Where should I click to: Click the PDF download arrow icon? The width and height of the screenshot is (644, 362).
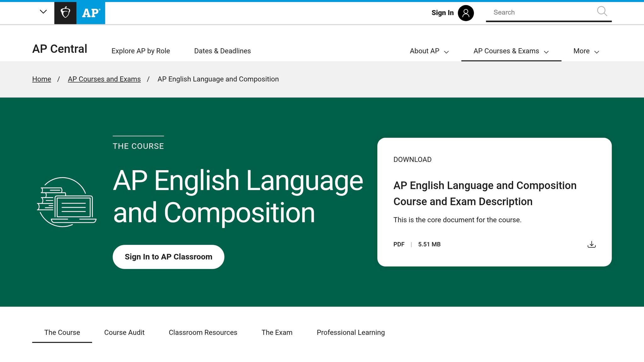591,244
